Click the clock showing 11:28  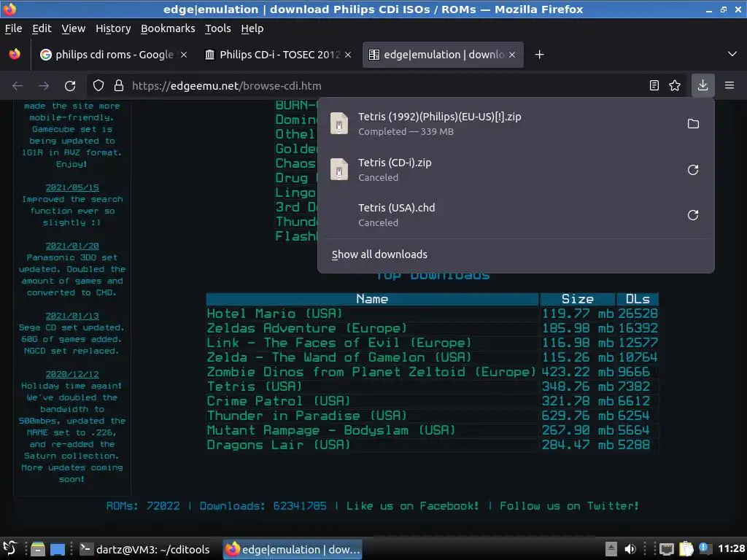[x=731, y=549]
